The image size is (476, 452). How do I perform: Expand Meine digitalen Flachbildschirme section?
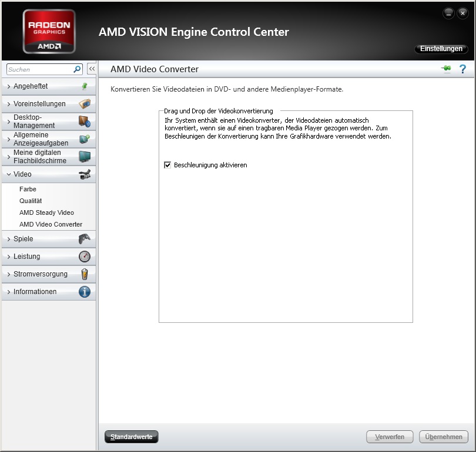(49, 156)
